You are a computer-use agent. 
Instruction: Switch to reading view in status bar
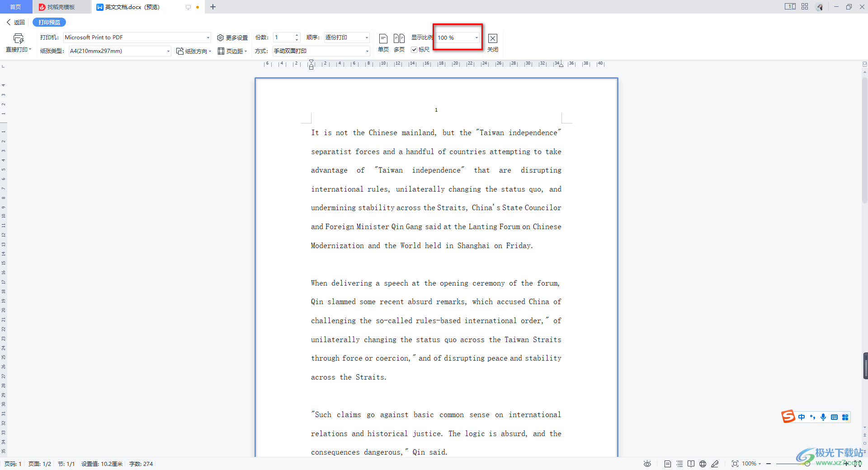click(691, 464)
